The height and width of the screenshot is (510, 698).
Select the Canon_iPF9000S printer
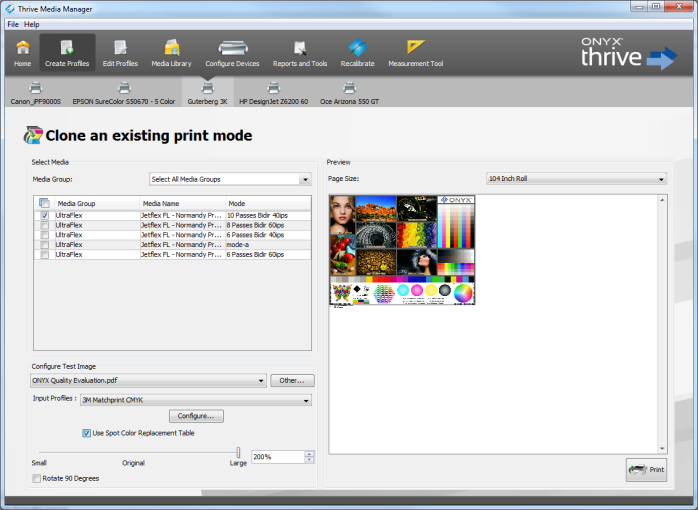[36, 93]
